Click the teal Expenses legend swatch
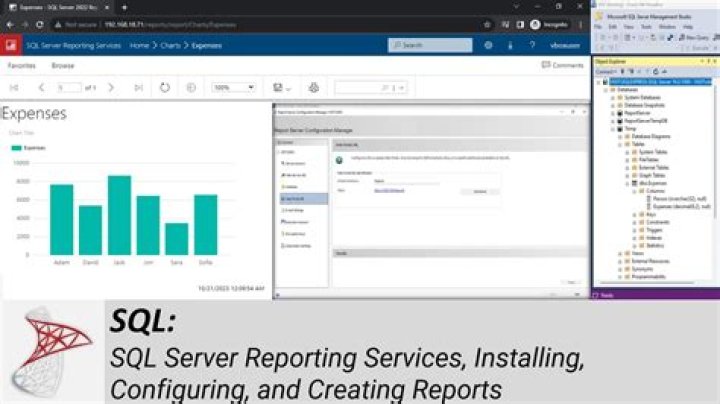Screen dimensions: 720x404 click(17, 147)
